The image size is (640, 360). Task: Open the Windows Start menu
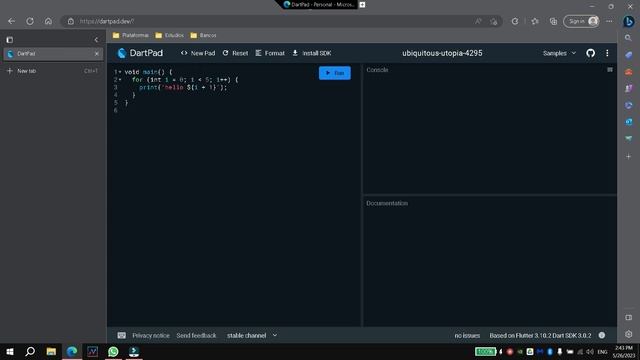tap(10, 351)
